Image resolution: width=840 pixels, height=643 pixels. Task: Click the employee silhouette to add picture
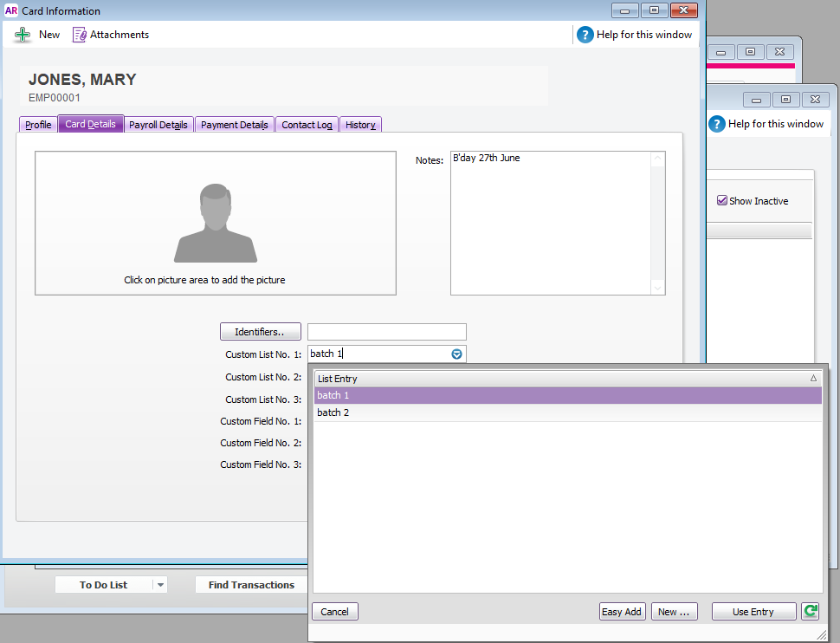click(x=216, y=223)
